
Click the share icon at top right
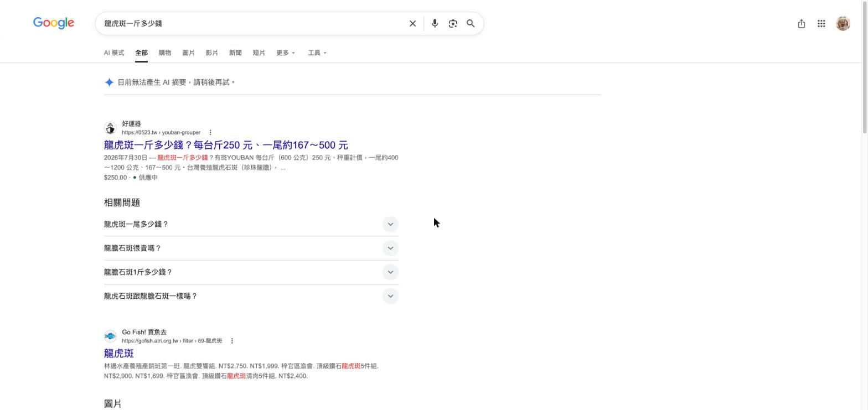801,23
